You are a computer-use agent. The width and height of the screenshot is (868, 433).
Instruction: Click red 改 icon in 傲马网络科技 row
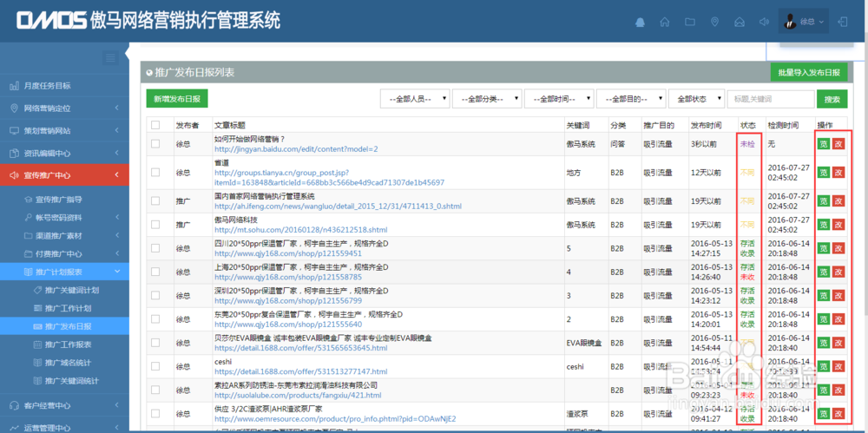pyautogui.click(x=838, y=225)
